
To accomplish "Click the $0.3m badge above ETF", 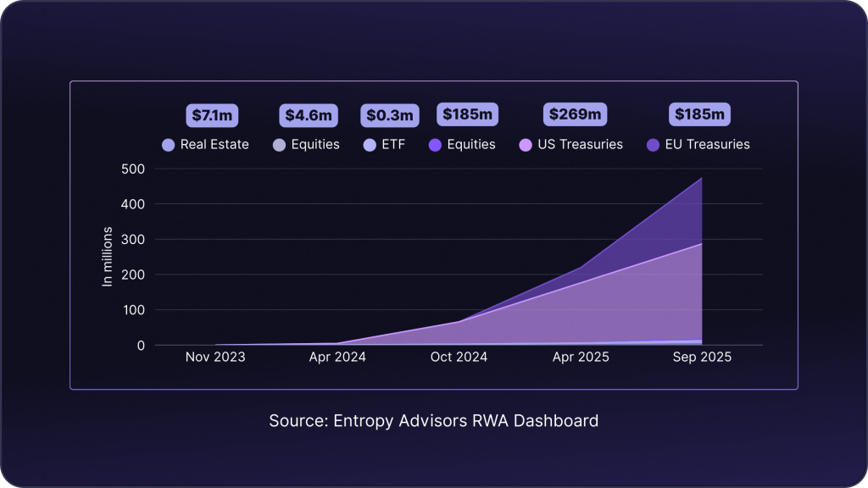I will coord(389,114).
